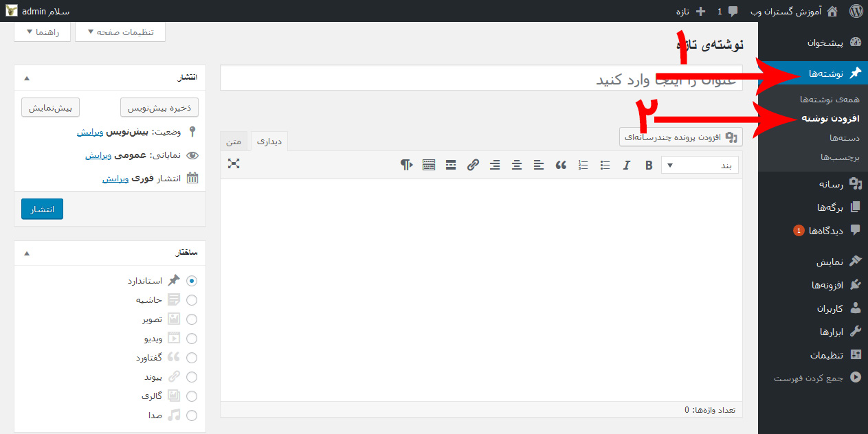Open the WordPress logo menu

click(x=856, y=11)
